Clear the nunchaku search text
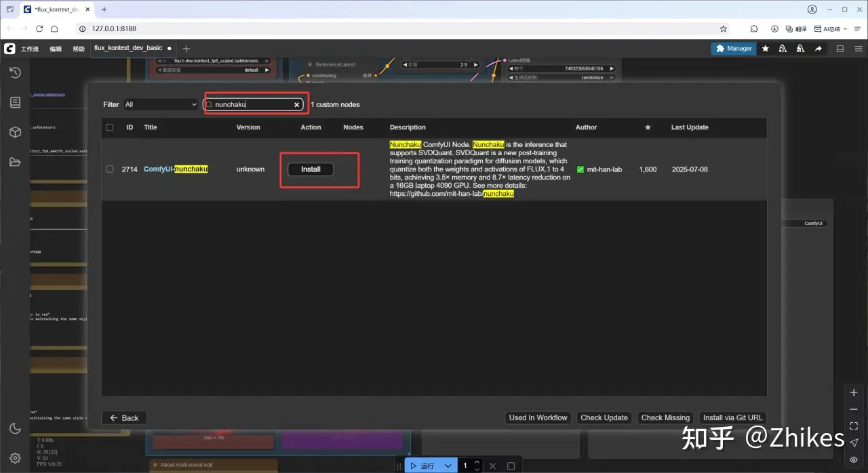868x473 pixels. coord(296,105)
